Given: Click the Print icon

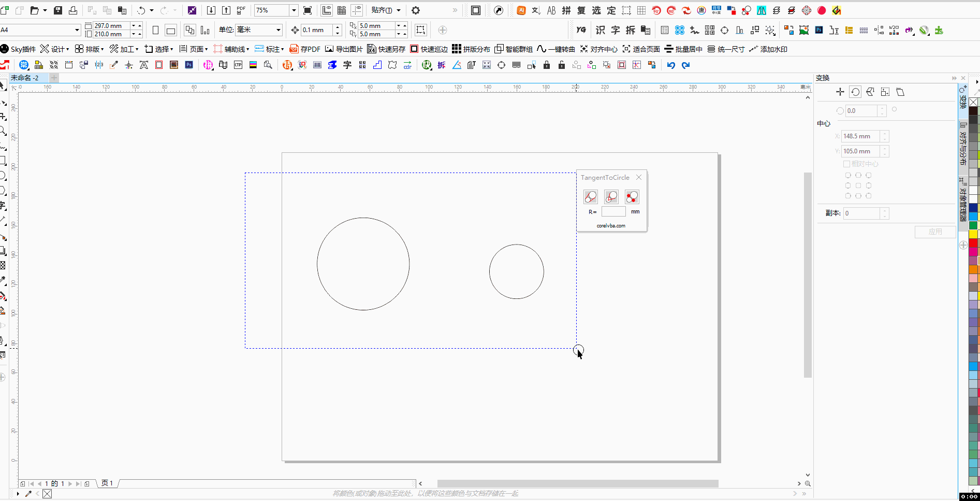Looking at the screenshot, I should (x=73, y=10).
